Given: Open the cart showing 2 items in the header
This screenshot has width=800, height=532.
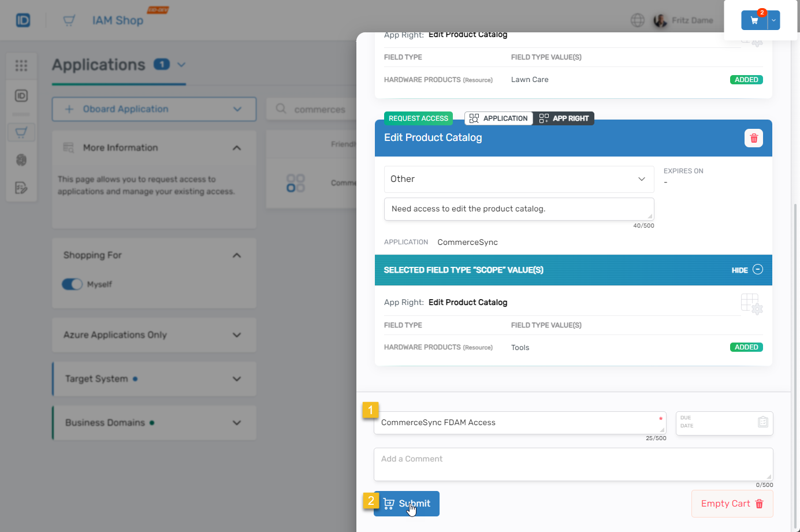Looking at the screenshot, I should [756, 19].
